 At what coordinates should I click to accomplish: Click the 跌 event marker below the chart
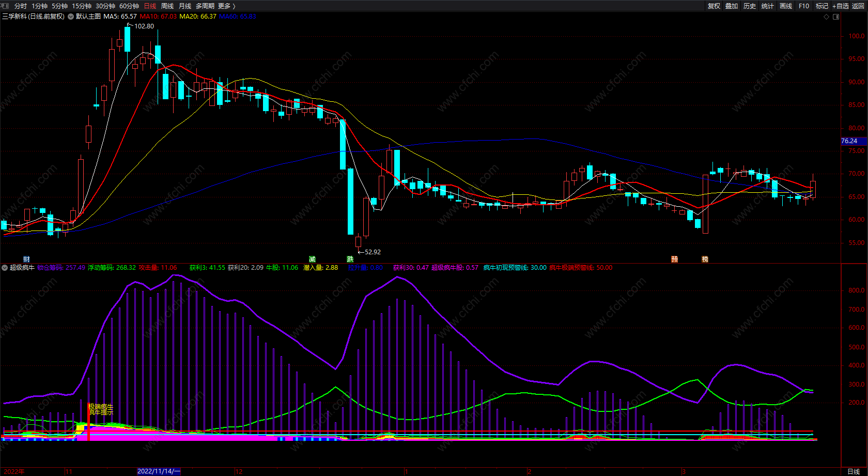tap(350, 259)
